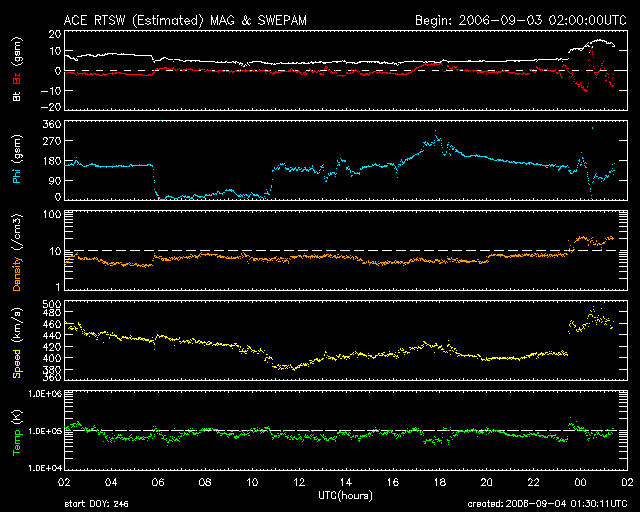This screenshot has width=640, height=512.
Task: Click the "90" tick on the Phi axis
Action: tap(55, 180)
